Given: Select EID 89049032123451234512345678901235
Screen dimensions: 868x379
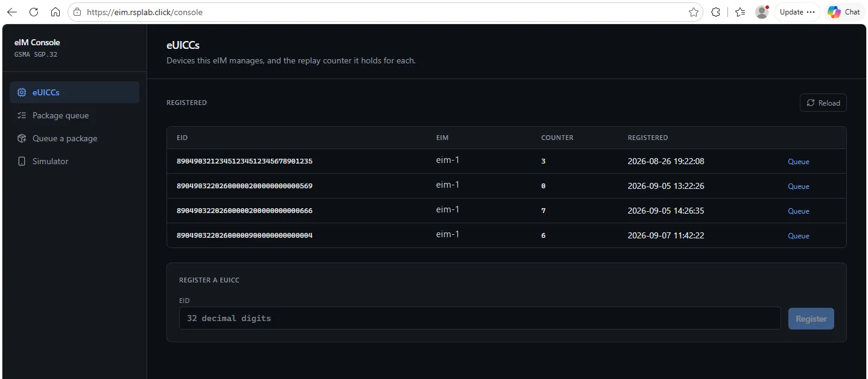Looking at the screenshot, I should click(244, 161).
